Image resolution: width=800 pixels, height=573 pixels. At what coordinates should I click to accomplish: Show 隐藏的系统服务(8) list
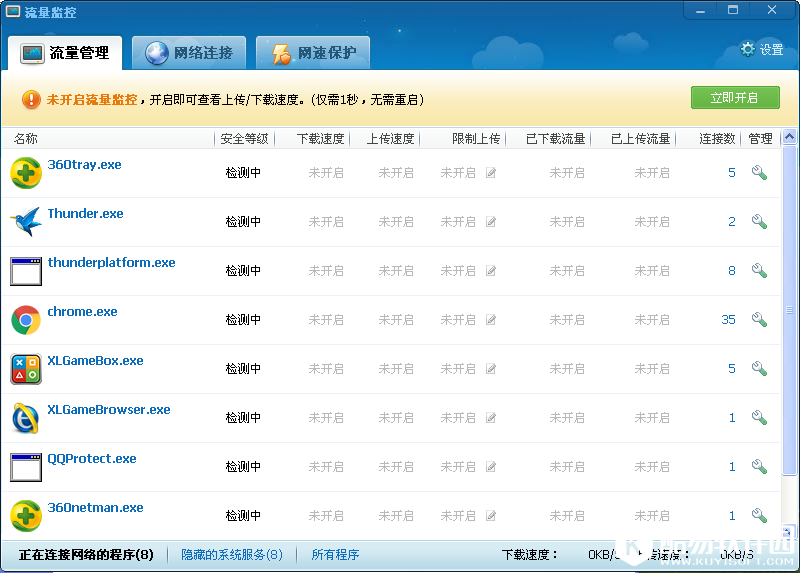(232, 555)
